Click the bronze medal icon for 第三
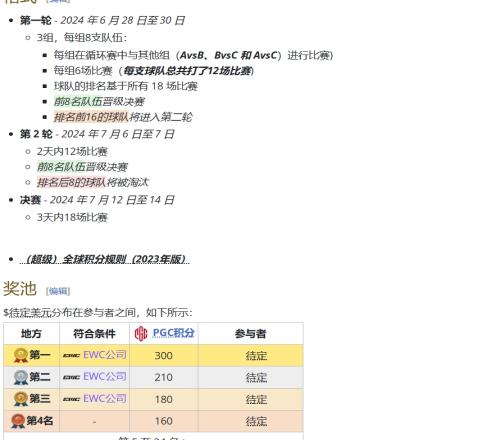The image size is (500, 440). point(20,399)
